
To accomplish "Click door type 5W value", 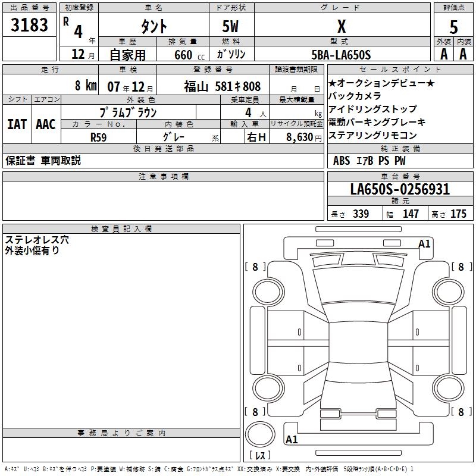I will 230,26.
